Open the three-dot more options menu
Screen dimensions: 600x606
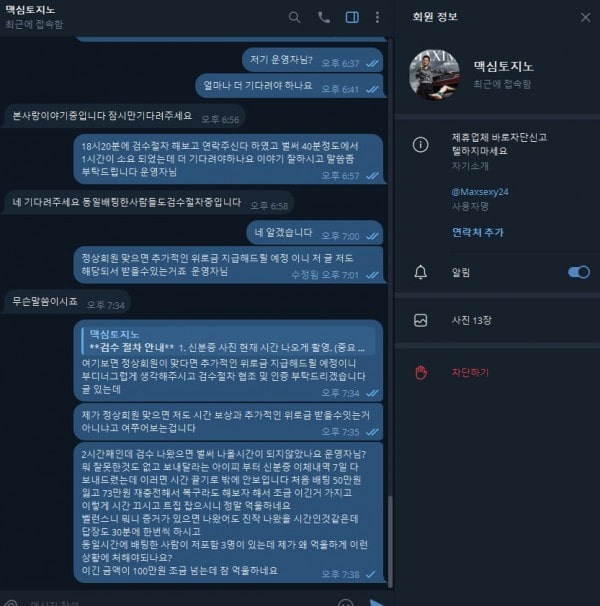(x=377, y=17)
